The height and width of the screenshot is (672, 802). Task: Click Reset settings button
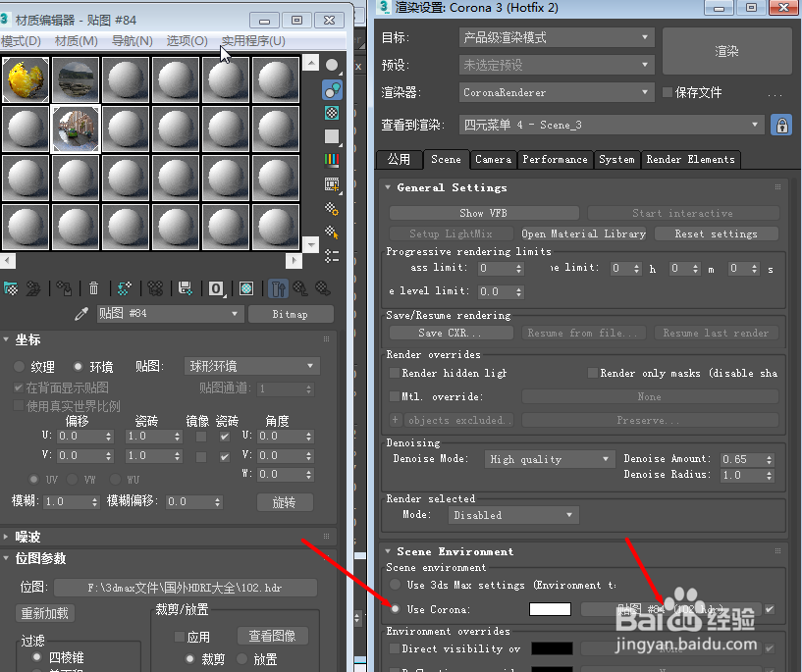tap(716, 234)
